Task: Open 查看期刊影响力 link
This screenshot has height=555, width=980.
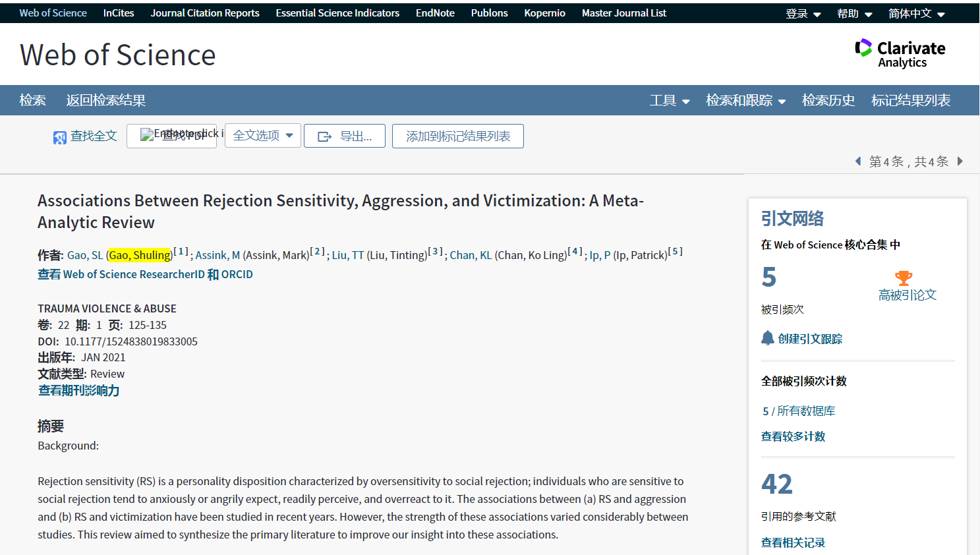Action: [x=78, y=390]
